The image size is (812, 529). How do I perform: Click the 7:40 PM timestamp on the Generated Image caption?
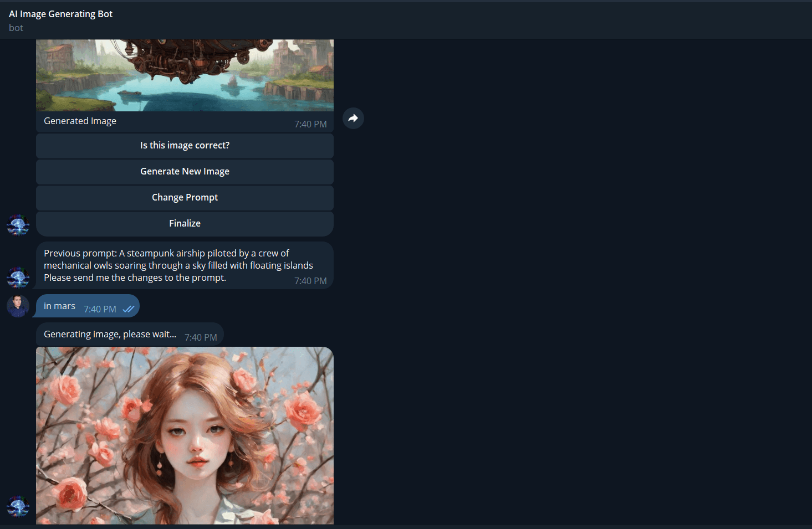(310, 124)
